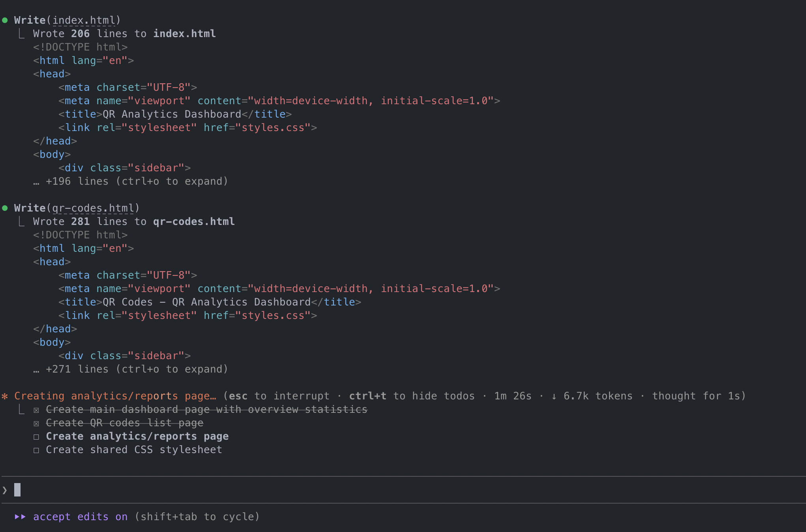Click the accept edits on mode toggle

click(x=80, y=517)
